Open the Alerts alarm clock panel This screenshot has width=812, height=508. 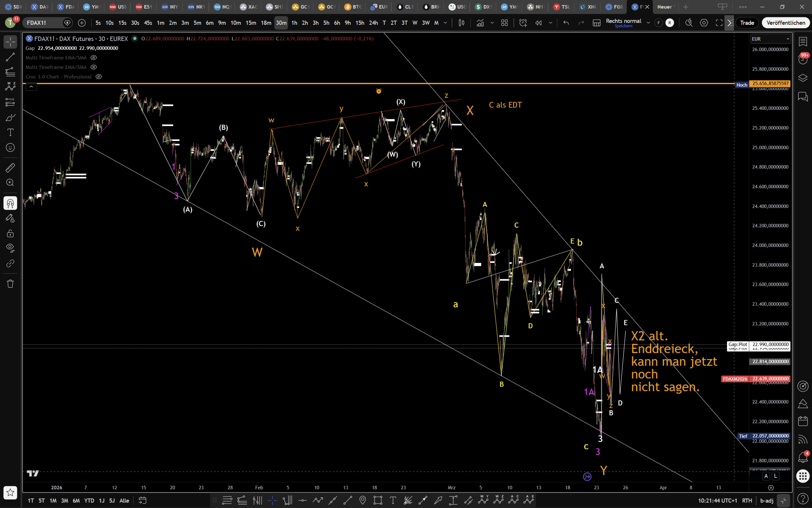tap(803, 59)
